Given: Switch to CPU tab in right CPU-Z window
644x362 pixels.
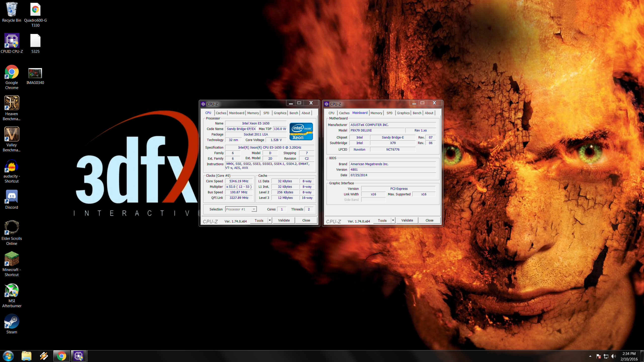Looking at the screenshot, I should [x=331, y=113].
